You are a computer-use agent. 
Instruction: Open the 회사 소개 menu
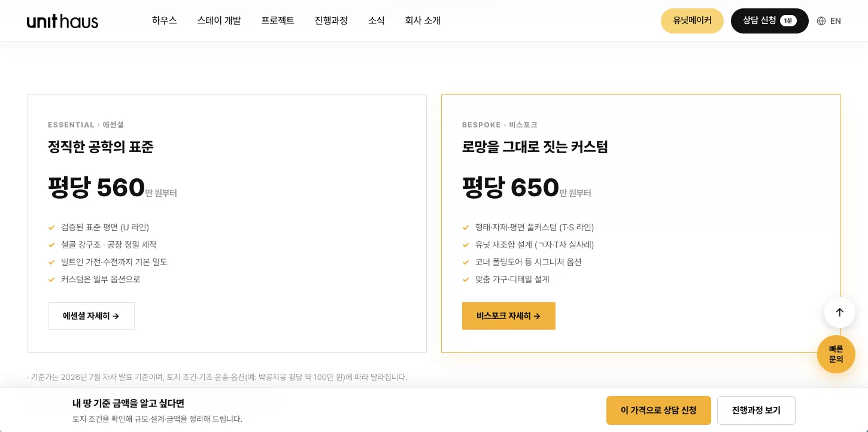pyautogui.click(x=423, y=20)
